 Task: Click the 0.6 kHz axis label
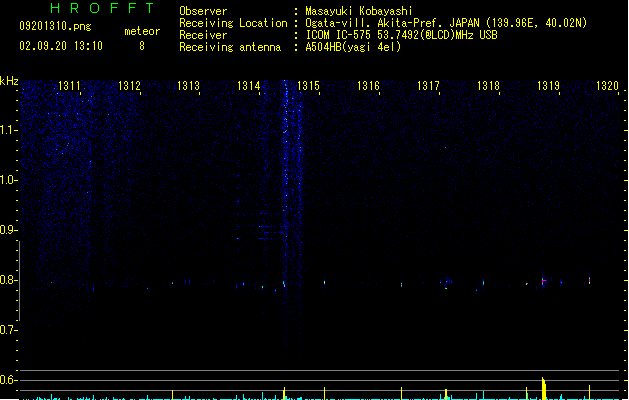8,380
